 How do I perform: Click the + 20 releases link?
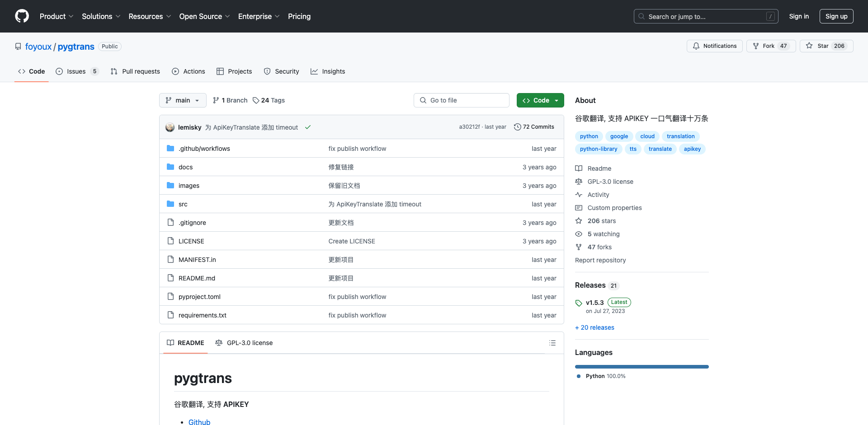(594, 327)
